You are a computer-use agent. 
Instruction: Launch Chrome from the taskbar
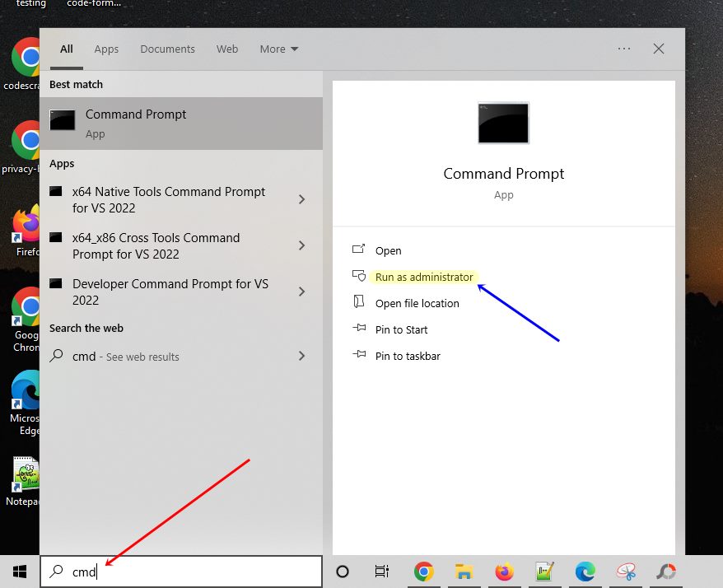pyautogui.click(x=423, y=571)
